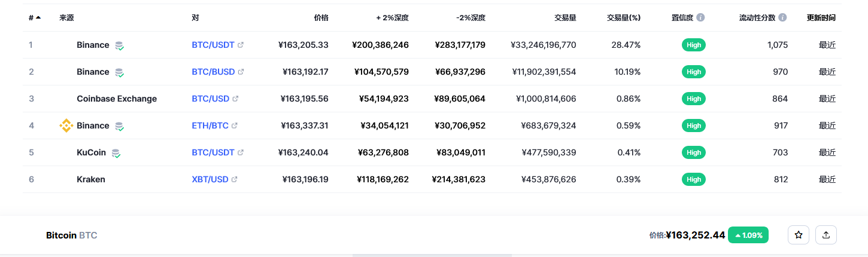Sort by the 来源 column header
Viewport: 868px width, 257px height.
click(x=66, y=18)
